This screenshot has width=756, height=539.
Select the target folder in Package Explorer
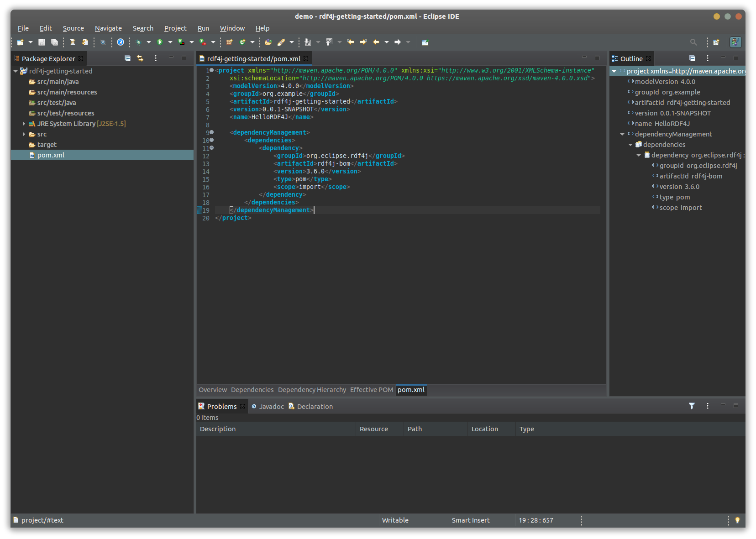pos(47,145)
